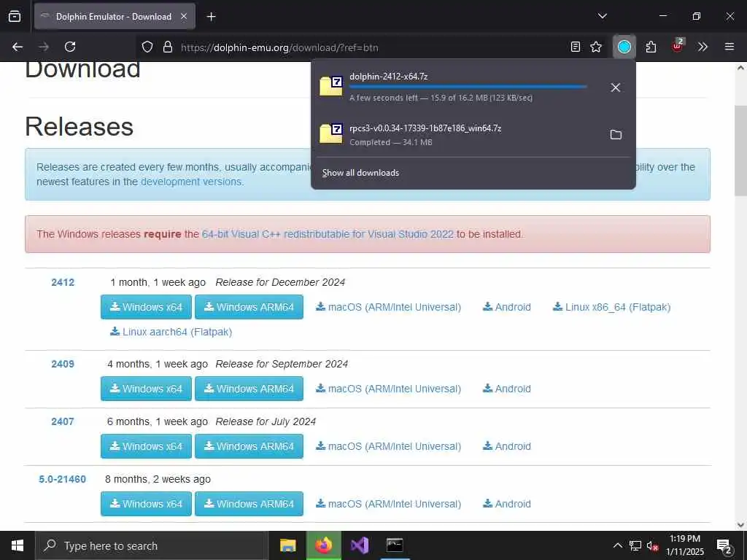747x560 pixels.
Task: Open Visual Studio from the taskbar
Action: pyautogui.click(x=360, y=545)
